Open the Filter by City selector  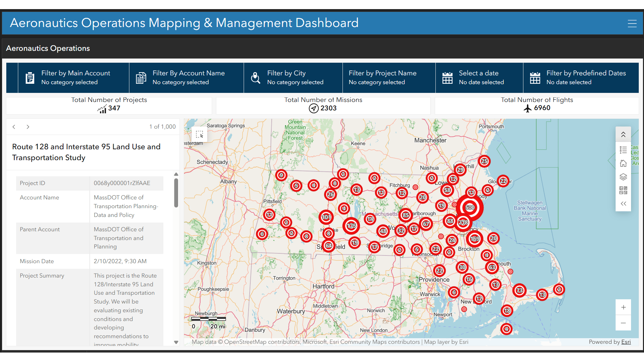293,78
